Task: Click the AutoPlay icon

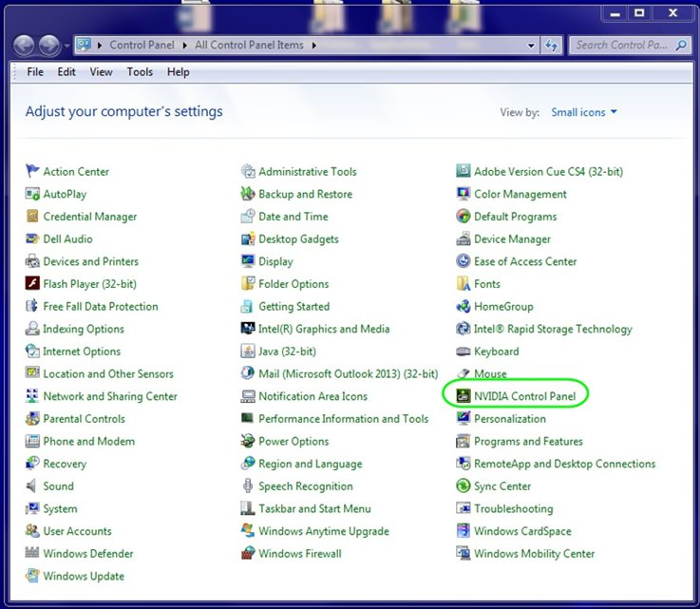Action: click(32, 194)
